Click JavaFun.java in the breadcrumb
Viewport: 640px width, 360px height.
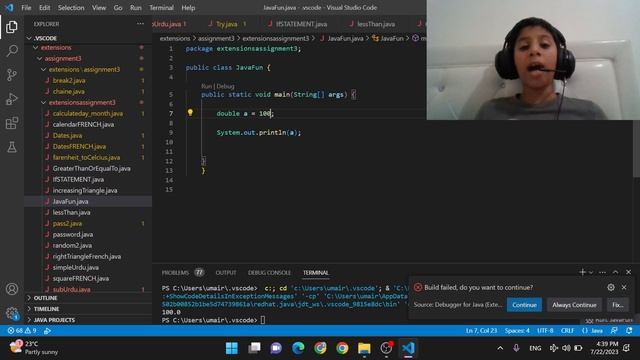345,38
